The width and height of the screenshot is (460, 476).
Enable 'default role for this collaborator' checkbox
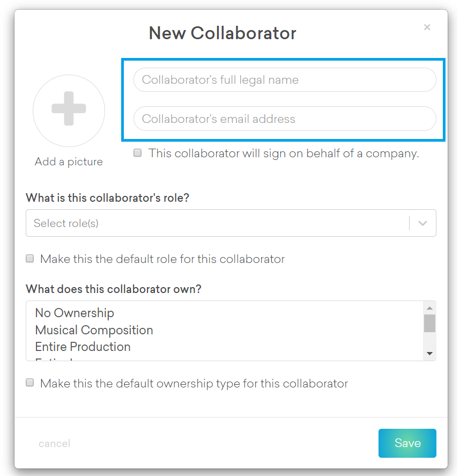coord(30,259)
